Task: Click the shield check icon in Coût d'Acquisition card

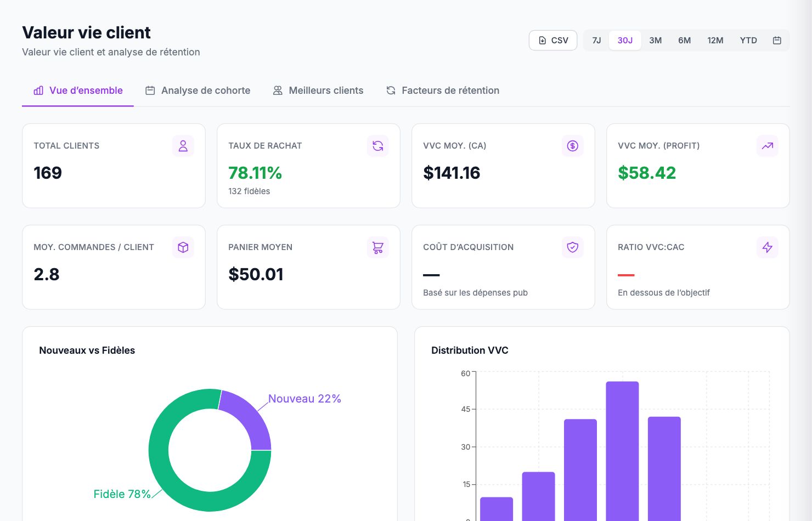Action: pyautogui.click(x=573, y=247)
